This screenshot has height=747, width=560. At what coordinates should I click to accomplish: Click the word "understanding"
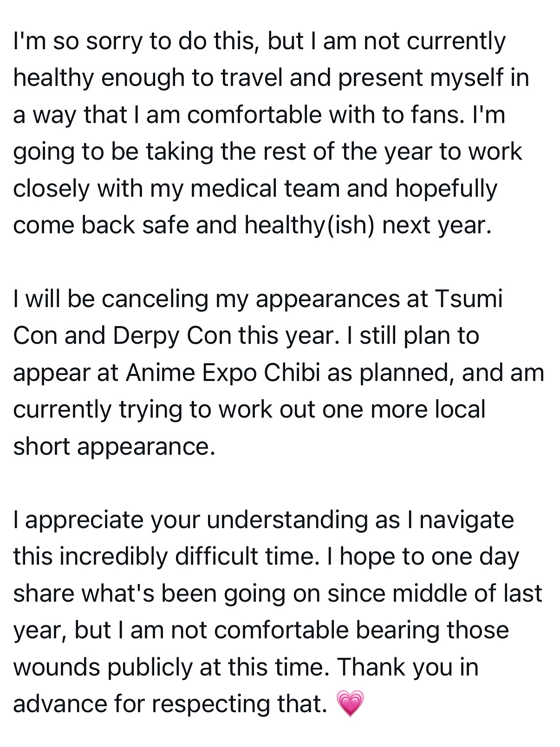[287, 520]
